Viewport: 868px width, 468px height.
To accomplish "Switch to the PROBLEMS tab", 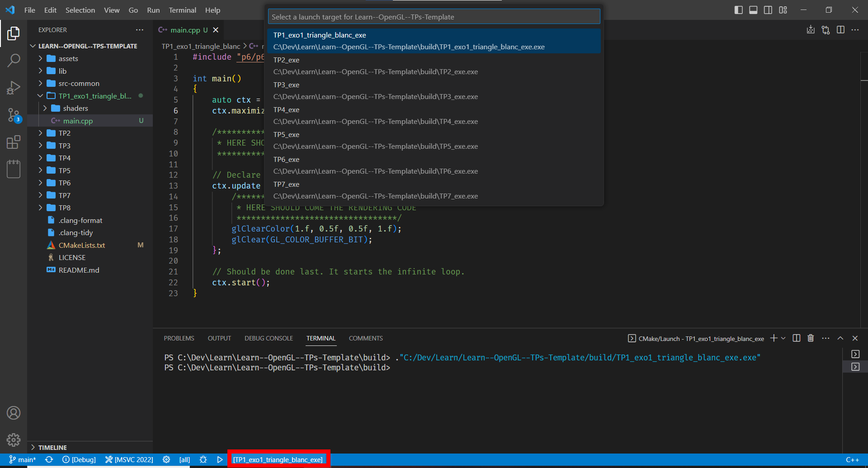I will 179,338.
